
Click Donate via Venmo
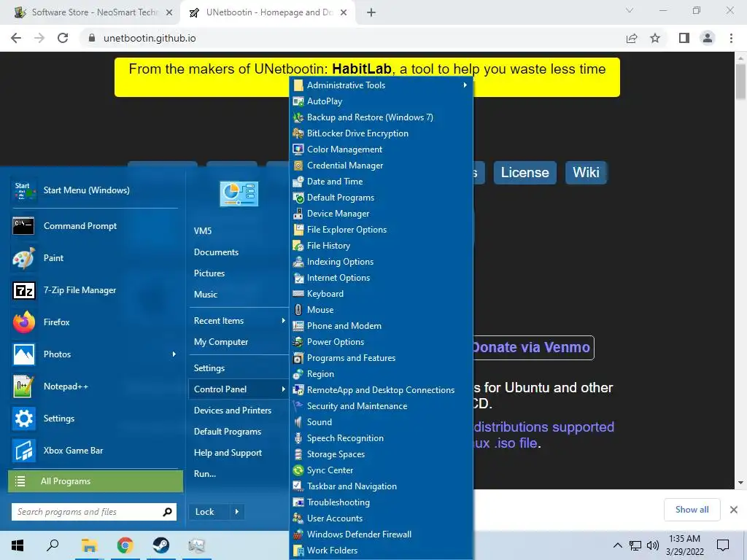(x=533, y=348)
